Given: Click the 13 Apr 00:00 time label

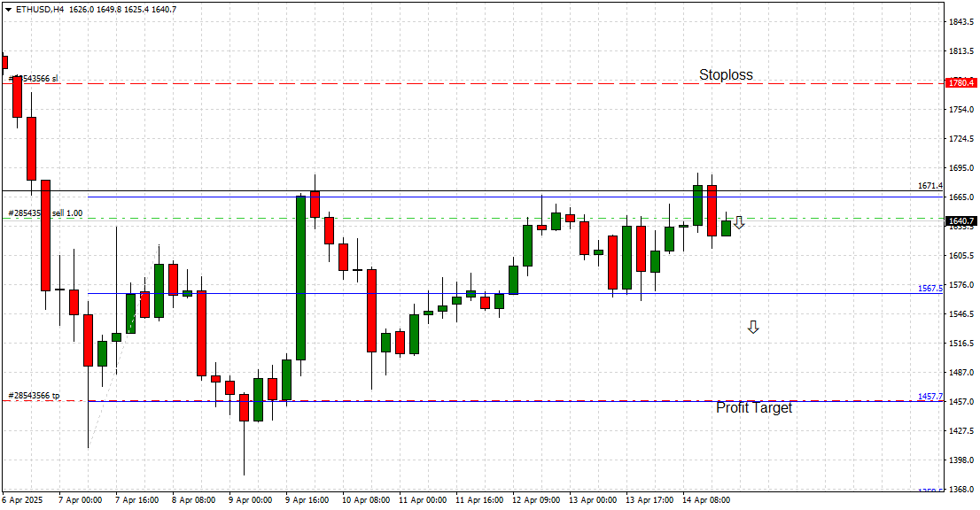Looking at the screenshot, I should (593, 500).
